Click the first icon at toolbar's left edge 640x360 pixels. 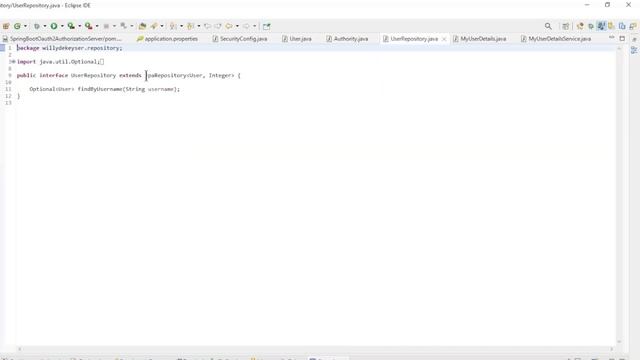pyautogui.click(x=6, y=26)
